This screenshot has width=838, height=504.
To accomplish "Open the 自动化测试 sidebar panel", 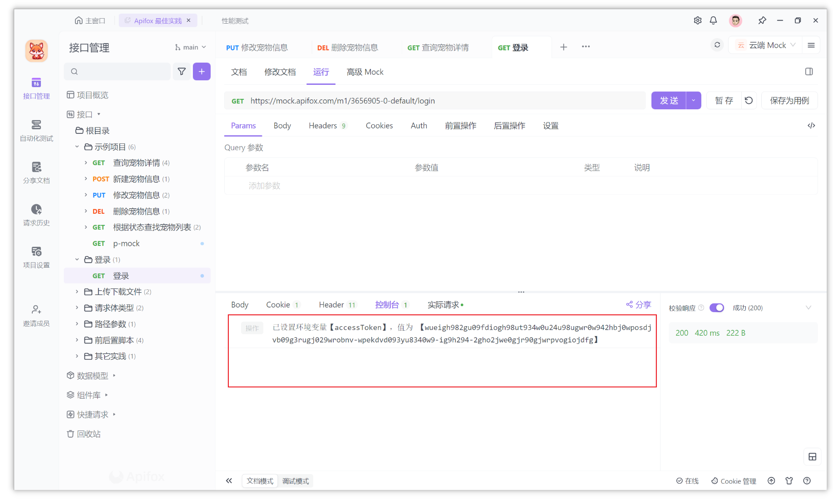I will [36, 131].
